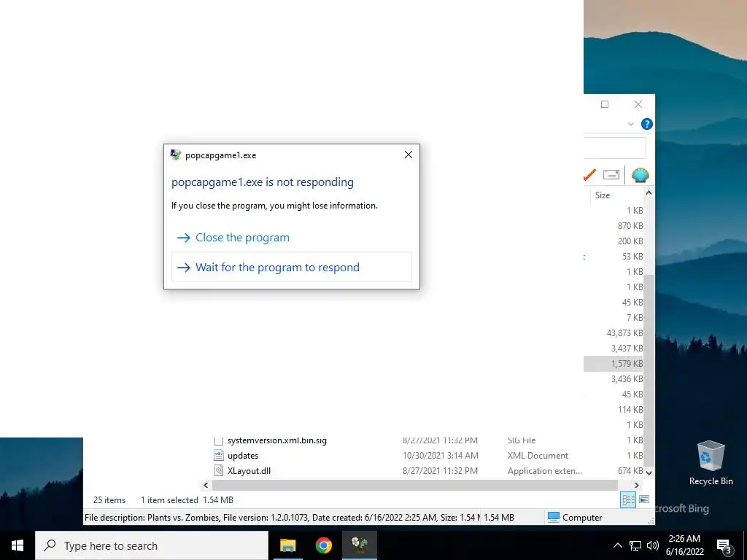Click horizontal scrollbar left arrow
This screenshot has height=560, width=747.
point(206,485)
